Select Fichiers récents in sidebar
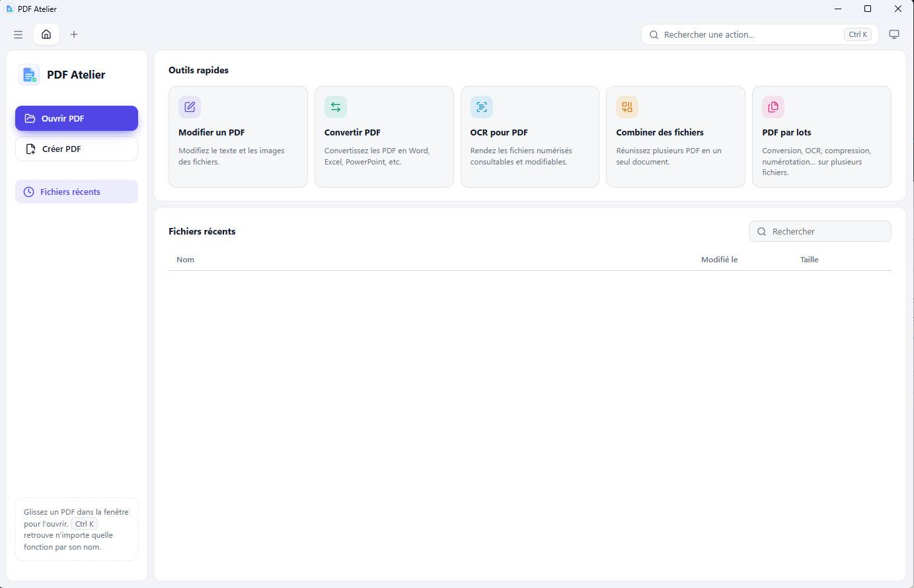The width and height of the screenshot is (914, 588). (x=77, y=192)
